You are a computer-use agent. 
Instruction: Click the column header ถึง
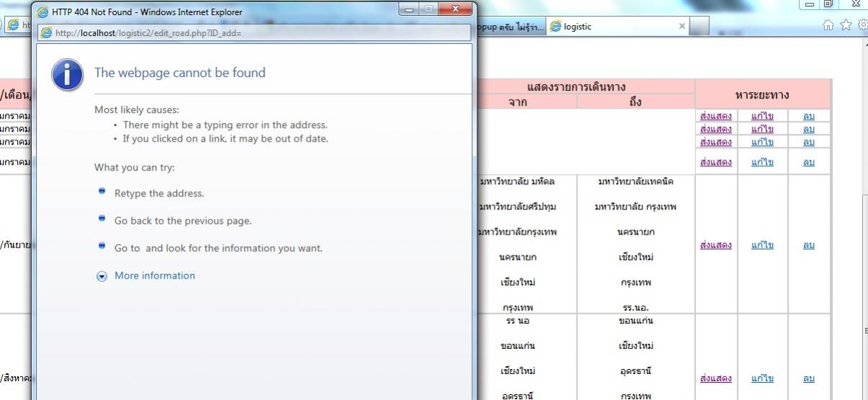636,102
